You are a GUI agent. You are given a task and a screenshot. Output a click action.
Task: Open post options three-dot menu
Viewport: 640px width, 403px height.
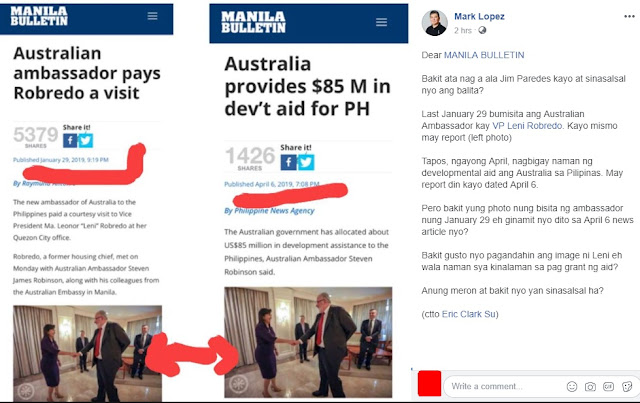pos(629,16)
